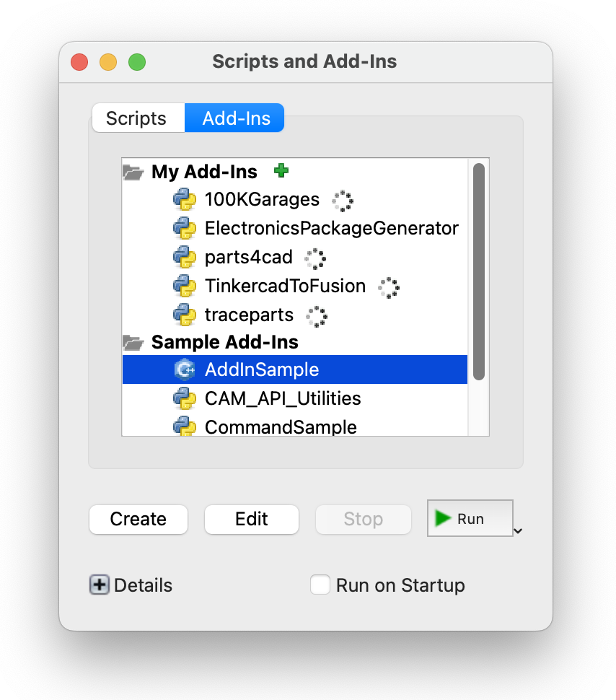Screen dimensions: 616x700
Task: Select the ElectronicsPackageGenerator Python add-in icon
Action: [186, 229]
